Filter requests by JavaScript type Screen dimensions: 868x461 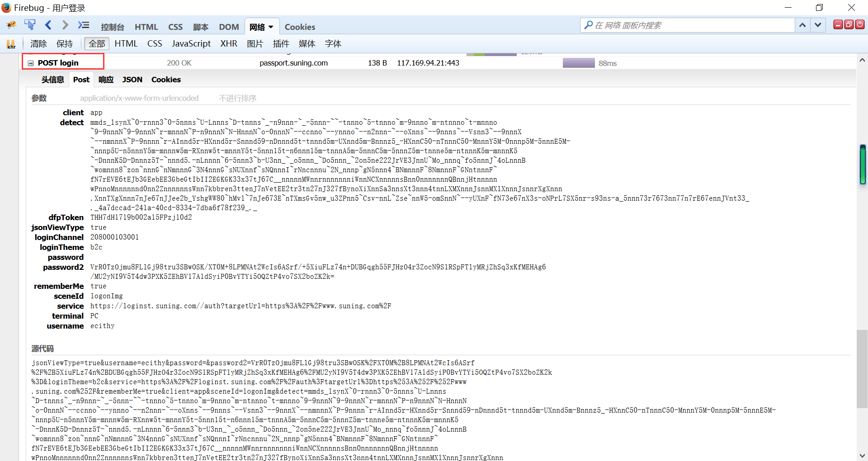(x=191, y=44)
